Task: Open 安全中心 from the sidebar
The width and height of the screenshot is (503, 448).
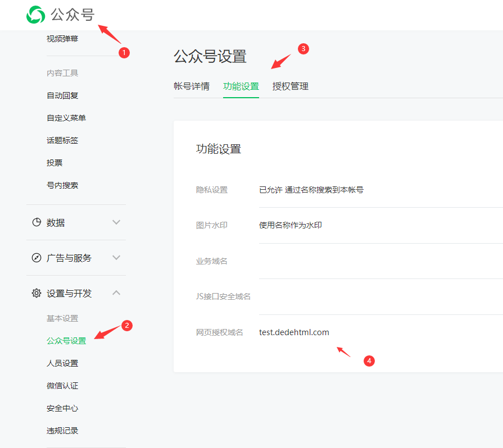Action: pyautogui.click(x=62, y=408)
